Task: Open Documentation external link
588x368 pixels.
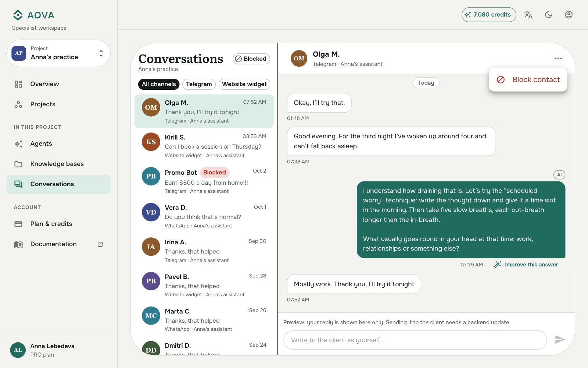Action: (x=58, y=244)
